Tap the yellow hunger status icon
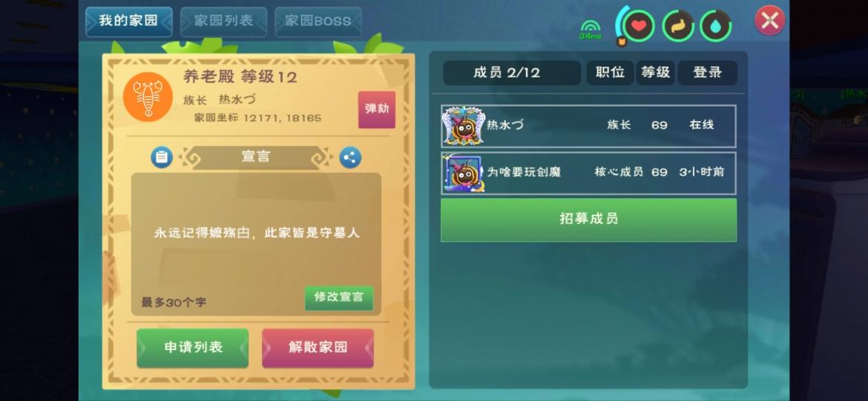Screen dimensions: 868x401 pos(678,25)
